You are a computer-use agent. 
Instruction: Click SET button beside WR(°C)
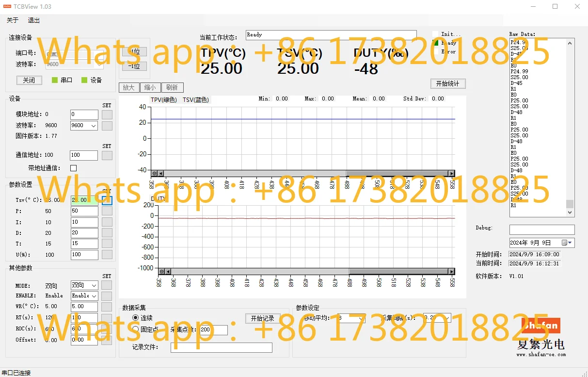coord(107,307)
